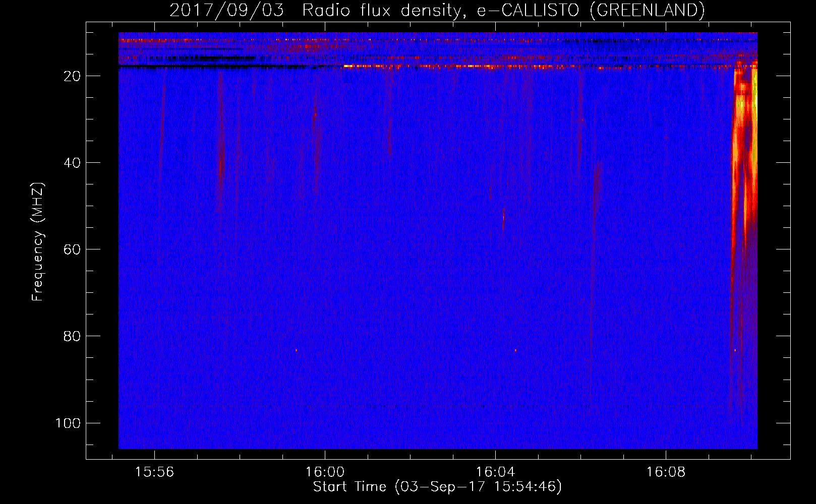Click the '16:00' time tick label

[x=325, y=472]
